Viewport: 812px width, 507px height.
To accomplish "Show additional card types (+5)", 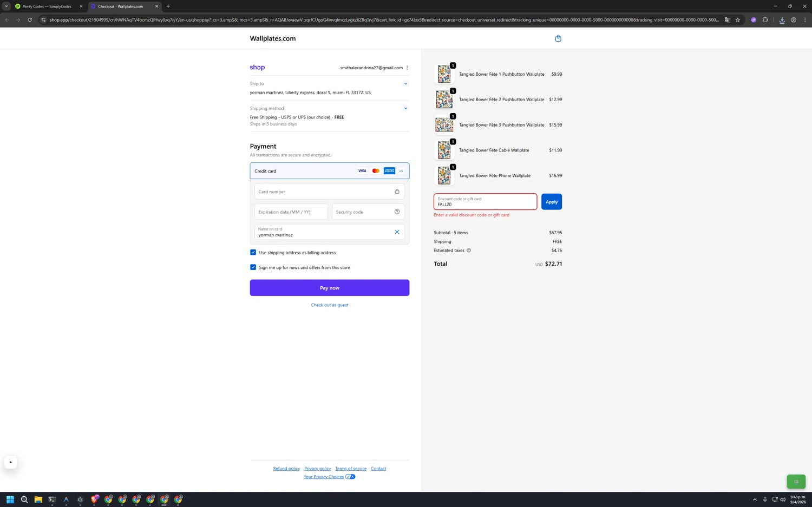I will pyautogui.click(x=401, y=171).
